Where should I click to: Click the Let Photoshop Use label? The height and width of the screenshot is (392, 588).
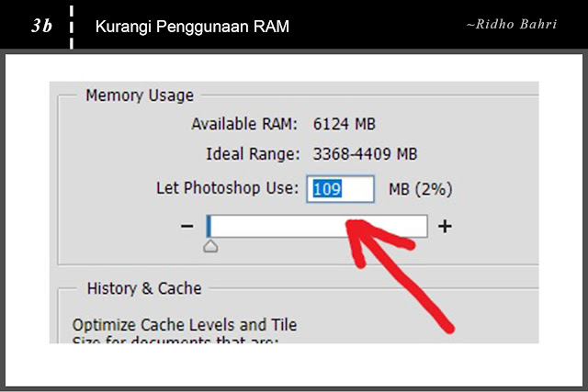(x=227, y=188)
